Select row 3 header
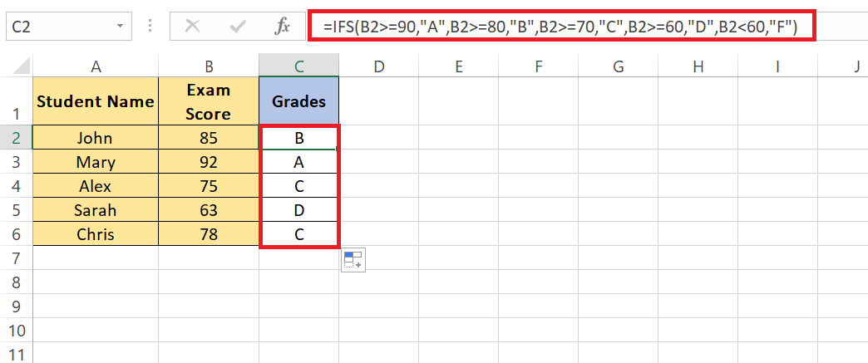Screen dimensions: 868x363 click(16, 162)
